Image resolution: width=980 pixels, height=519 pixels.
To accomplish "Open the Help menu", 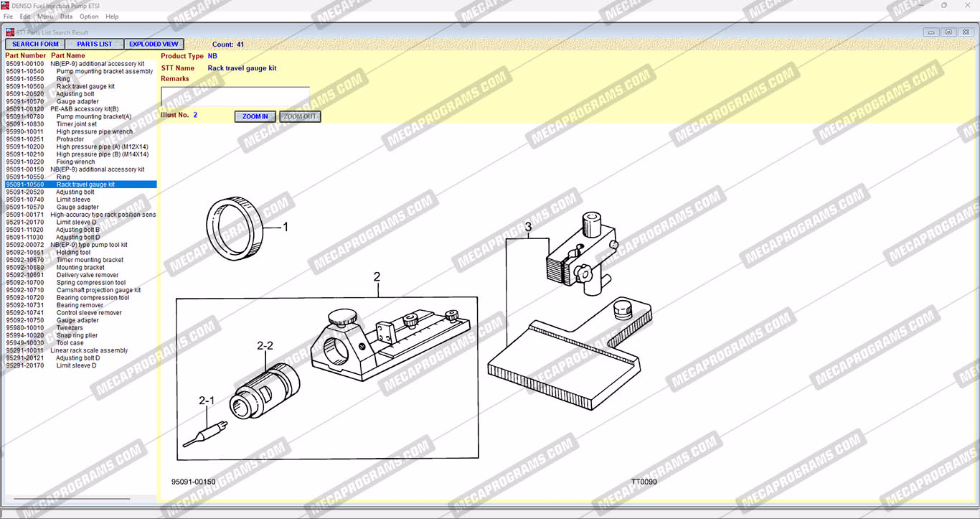I will point(112,17).
